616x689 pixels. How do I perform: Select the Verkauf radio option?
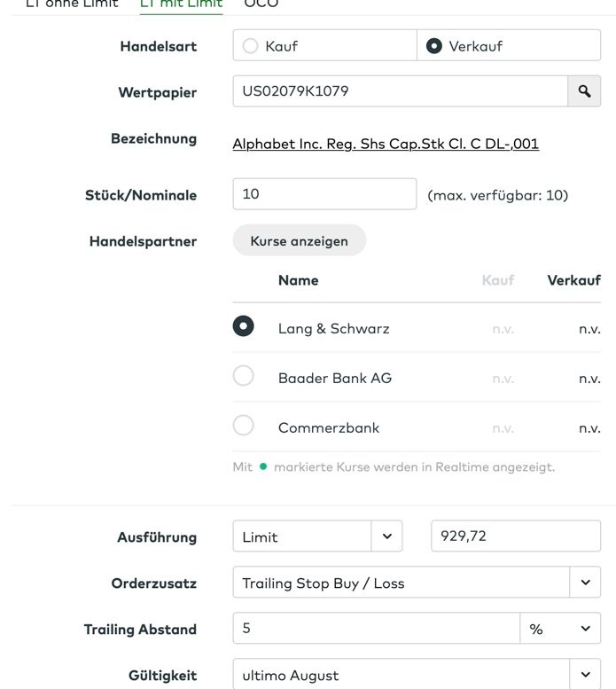[x=433, y=45]
